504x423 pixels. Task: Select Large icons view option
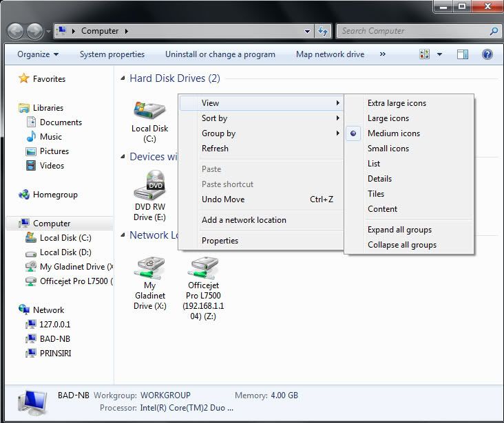coord(388,118)
